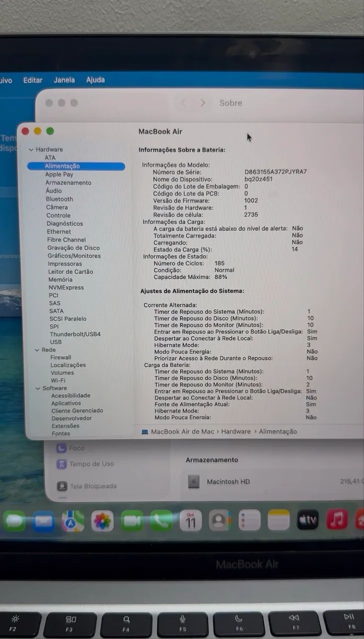
Task: Launch Contacts from the Dock
Action: click(220, 520)
